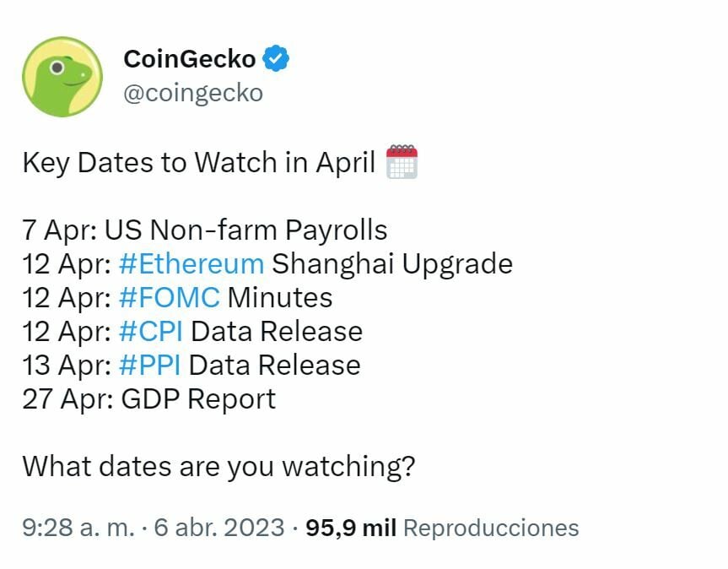The height and width of the screenshot is (569, 728).
Task: Open the CoinGecko display name link
Action: (189, 59)
